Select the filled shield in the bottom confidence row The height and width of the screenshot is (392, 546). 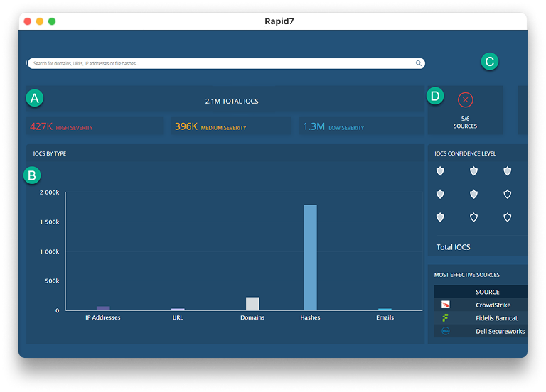[440, 217]
